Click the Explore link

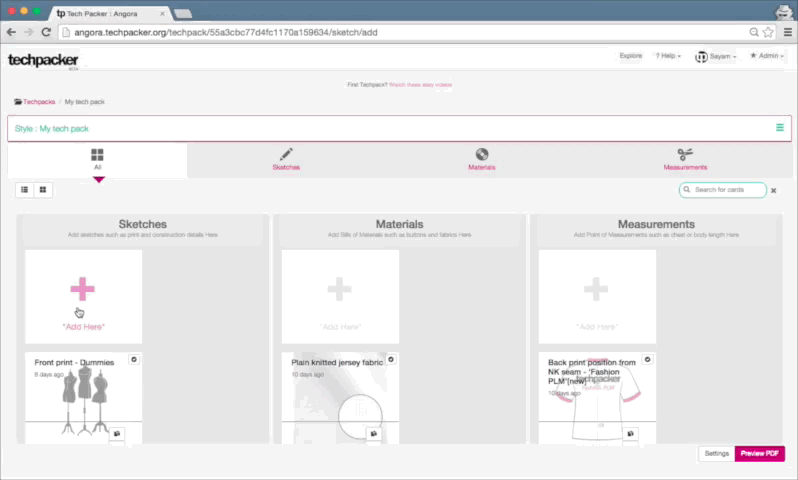click(631, 56)
